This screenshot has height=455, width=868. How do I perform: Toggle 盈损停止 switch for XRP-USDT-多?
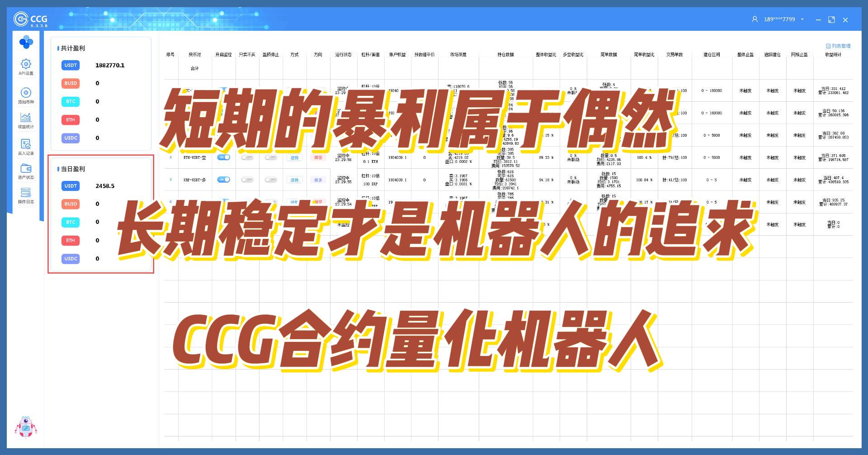click(x=271, y=180)
